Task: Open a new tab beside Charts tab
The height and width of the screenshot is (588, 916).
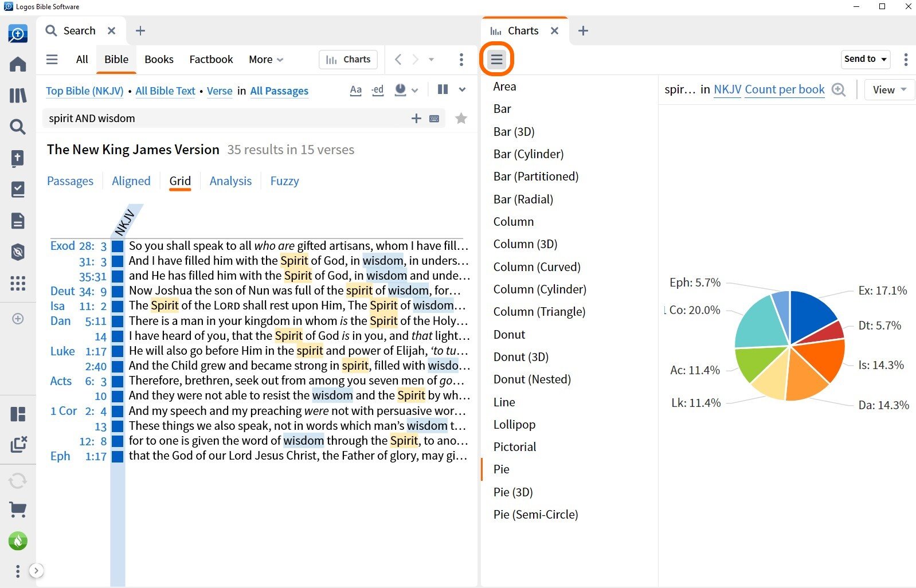Action: [x=583, y=31]
